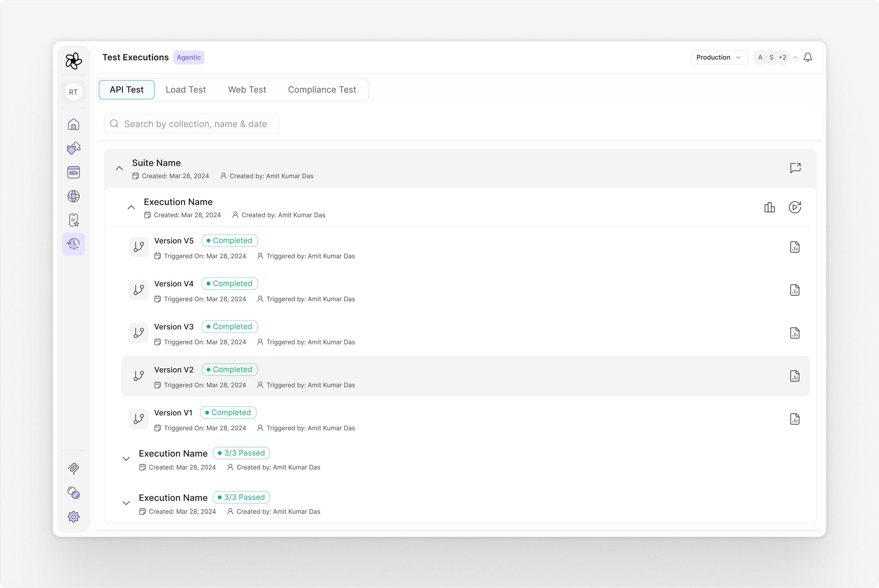The image size is (879, 588).
Task: Switch to the Load Test tab
Action: tap(186, 90)
